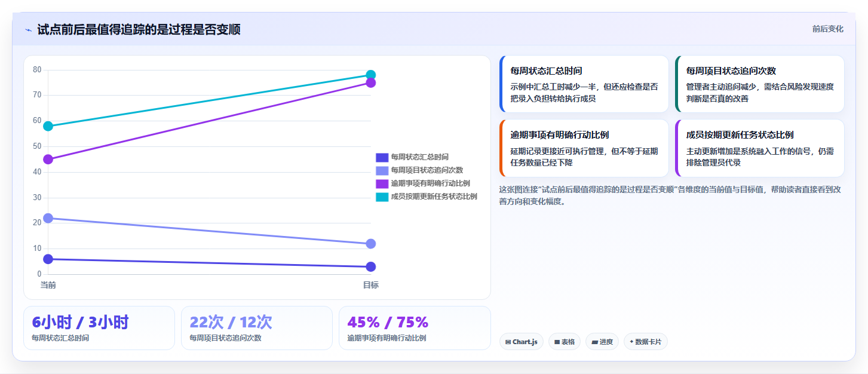This screenshot has width=868, height=374.
Task: Click legend text 逾期事项有明确行动比例
Action: click(430, 183)
